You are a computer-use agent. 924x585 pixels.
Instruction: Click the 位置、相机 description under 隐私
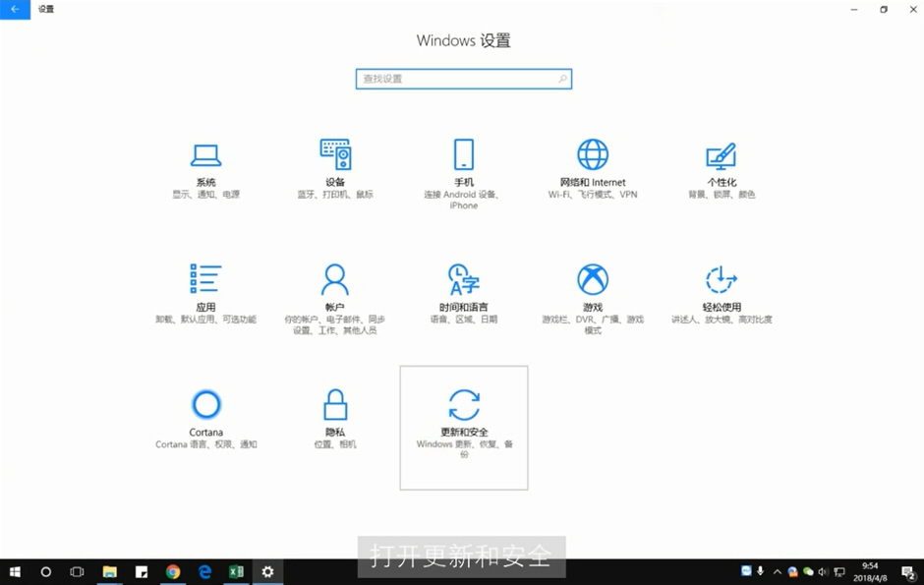click(335, 444)
